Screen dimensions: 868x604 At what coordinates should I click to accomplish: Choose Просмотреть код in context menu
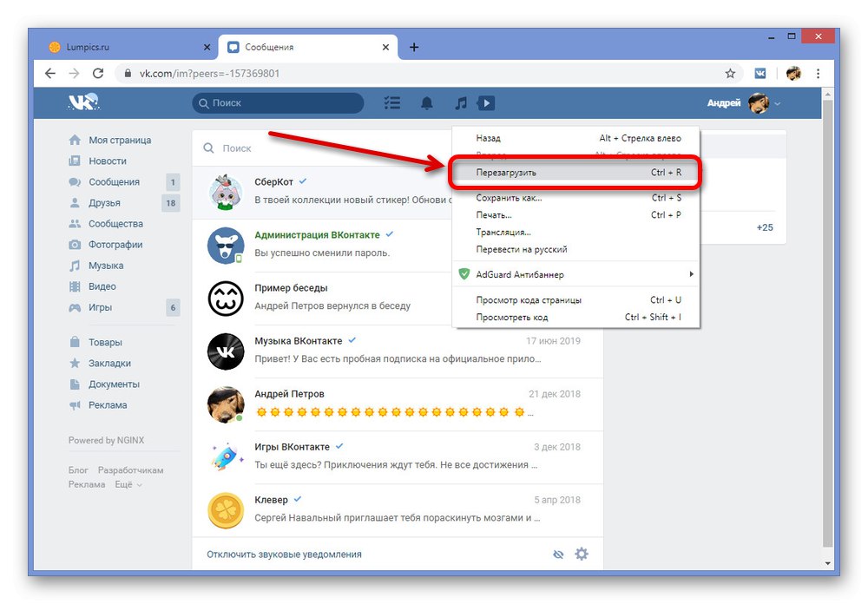[575, 318]
